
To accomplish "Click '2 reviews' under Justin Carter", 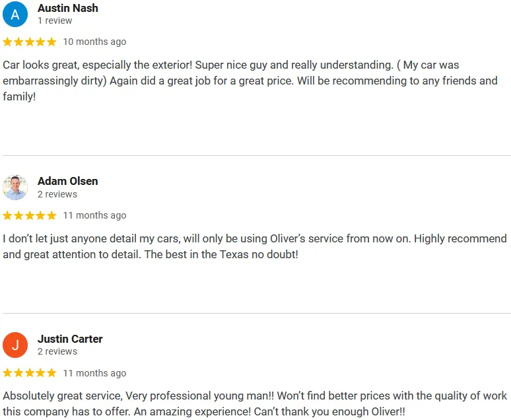I will [57, 351].
